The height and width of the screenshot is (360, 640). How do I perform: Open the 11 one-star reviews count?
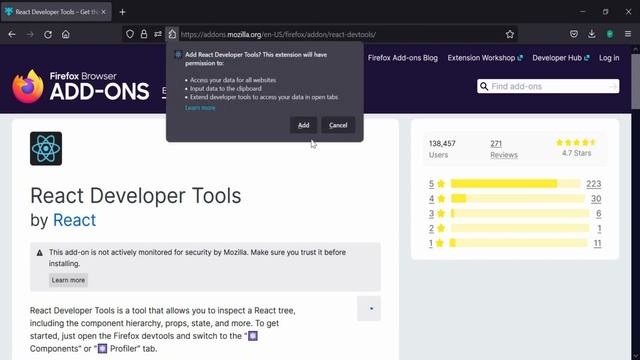[597, 243]
